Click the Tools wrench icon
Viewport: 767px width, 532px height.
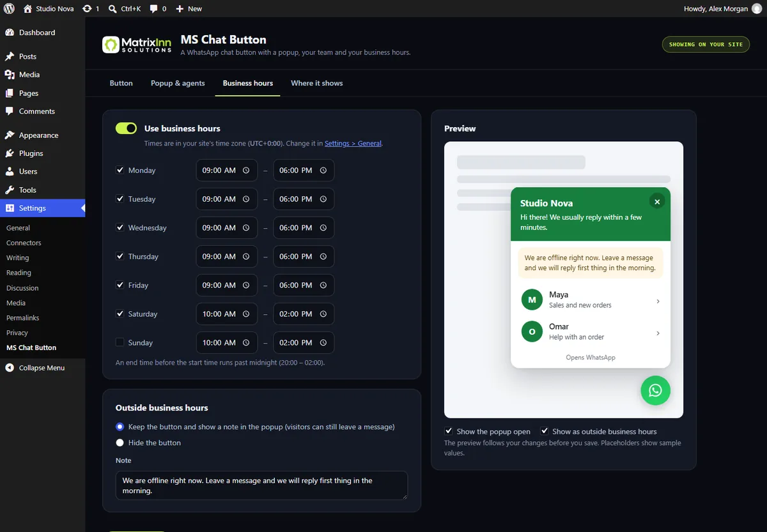click(10, 190)
